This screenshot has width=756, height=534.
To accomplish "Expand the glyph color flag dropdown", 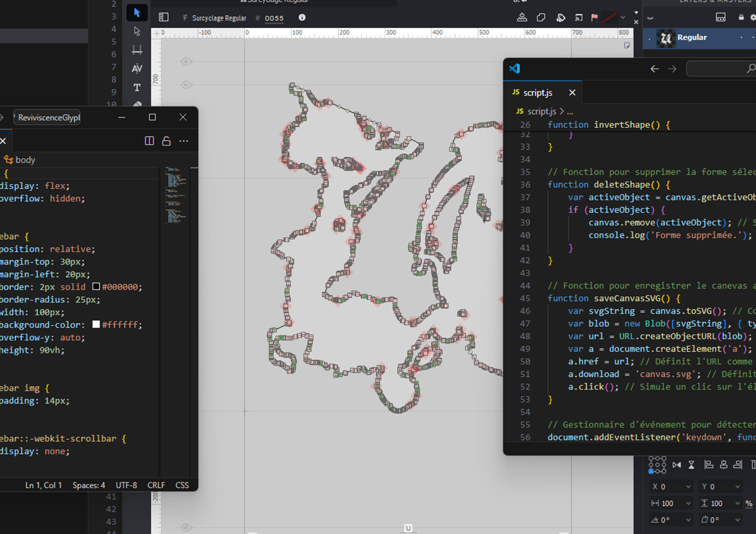I will point(623,17).
